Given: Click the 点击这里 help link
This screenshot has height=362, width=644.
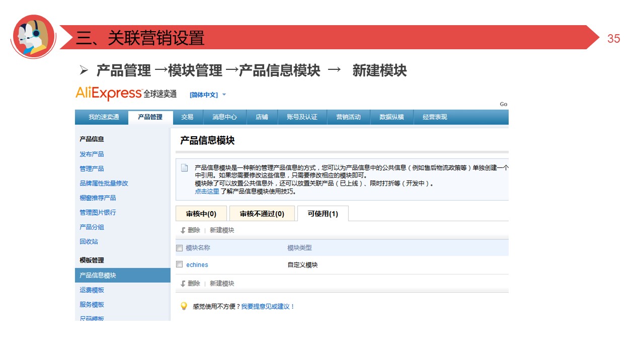Looking at the screenshot, I should 207,192.
